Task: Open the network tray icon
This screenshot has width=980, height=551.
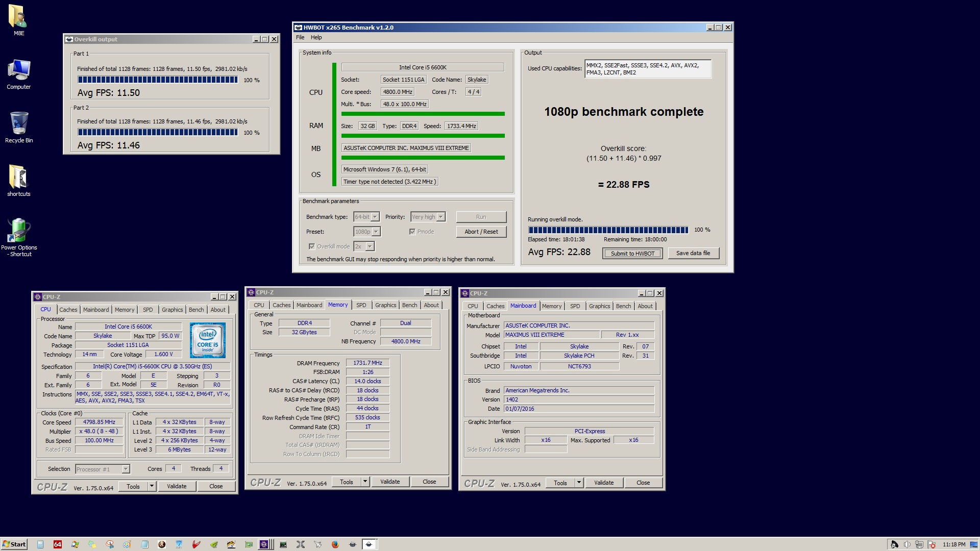Action: [919, 544]
